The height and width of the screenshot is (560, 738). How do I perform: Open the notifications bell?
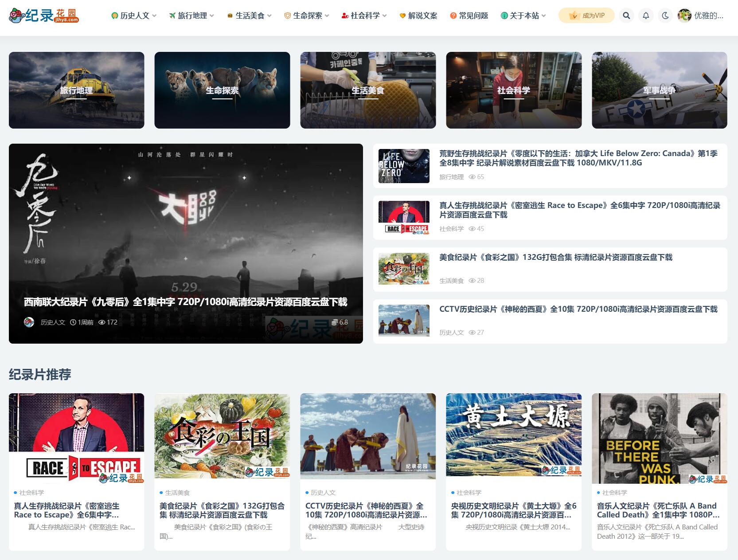pos(646,16)
